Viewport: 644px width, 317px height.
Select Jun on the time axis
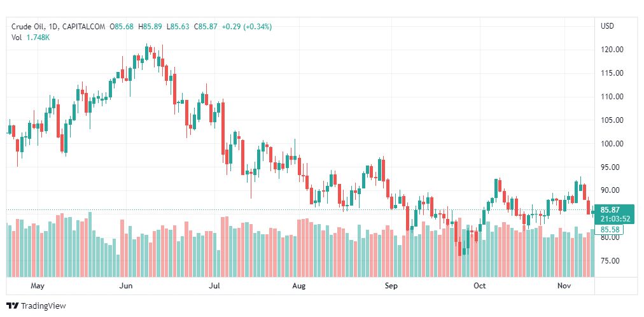pos(126,286)
